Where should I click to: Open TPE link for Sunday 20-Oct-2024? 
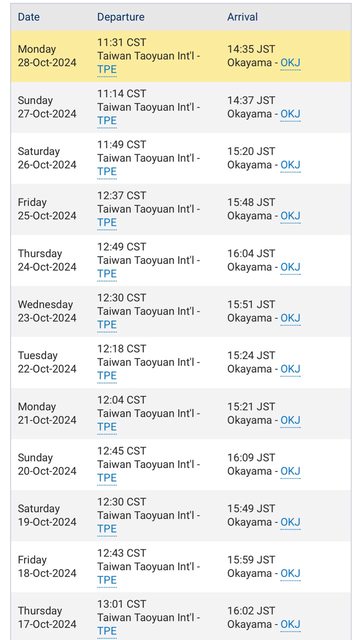point(107,478)
